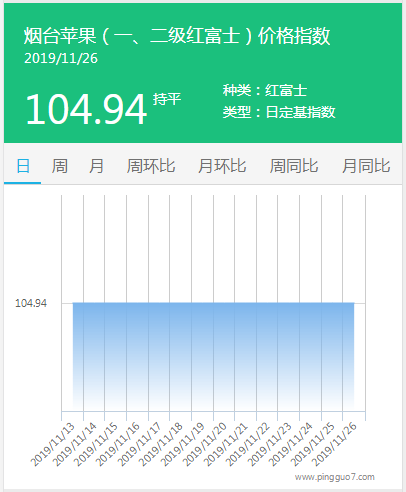Open the 周同比 tab
This screenshot has height=492, width=406.
pyautogui.click(x=294, y=166)
